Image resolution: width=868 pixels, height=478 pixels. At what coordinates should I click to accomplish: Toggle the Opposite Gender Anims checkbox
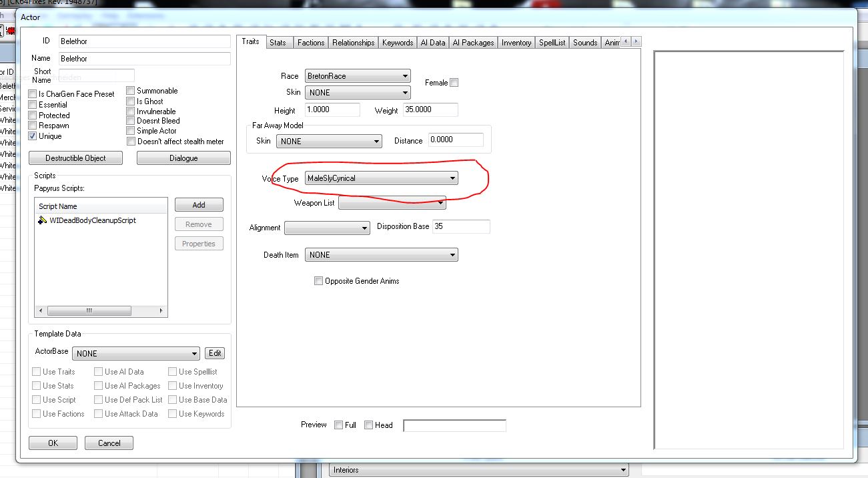[x=318, y=281]
